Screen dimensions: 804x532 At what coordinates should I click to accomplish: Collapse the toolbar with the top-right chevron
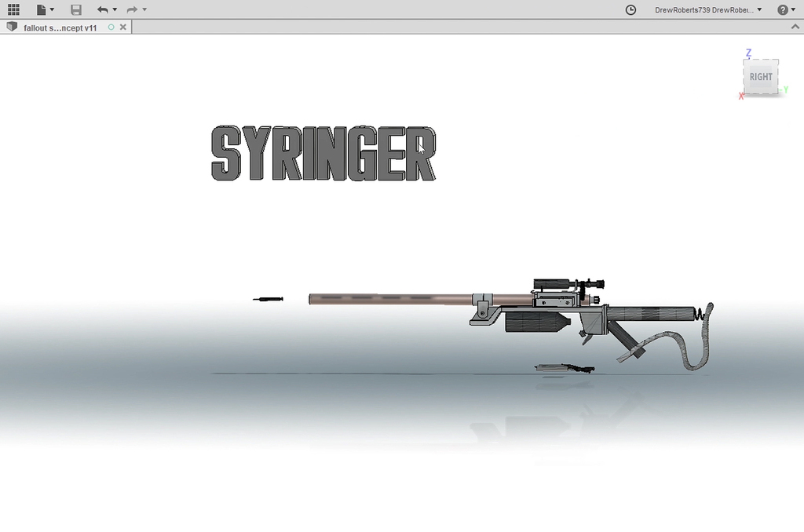795,26
